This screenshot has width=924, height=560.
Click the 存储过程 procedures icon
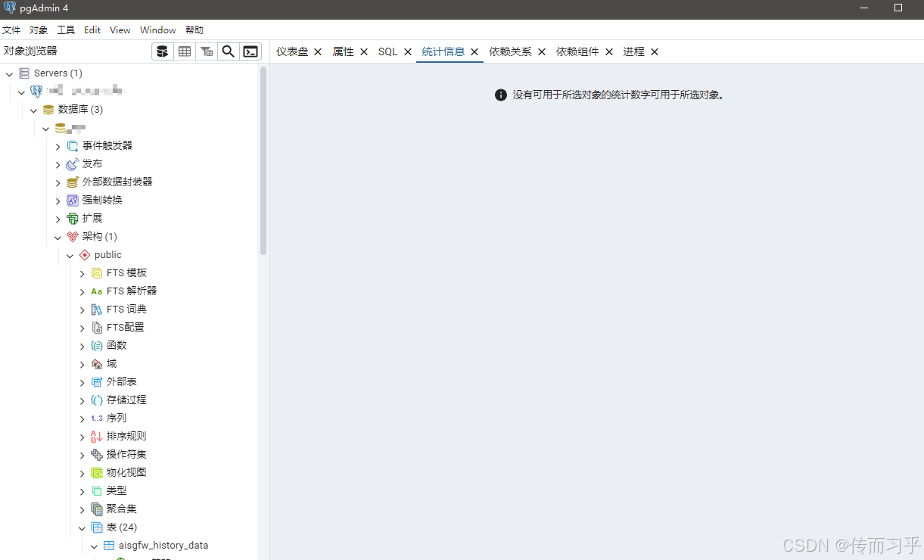pos(97,400)
